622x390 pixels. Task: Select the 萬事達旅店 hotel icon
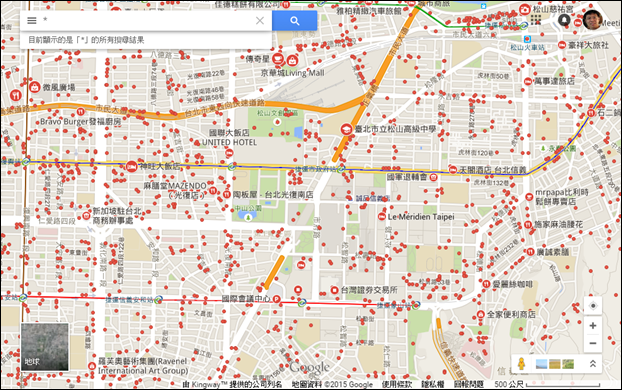[x=528, y=81]
